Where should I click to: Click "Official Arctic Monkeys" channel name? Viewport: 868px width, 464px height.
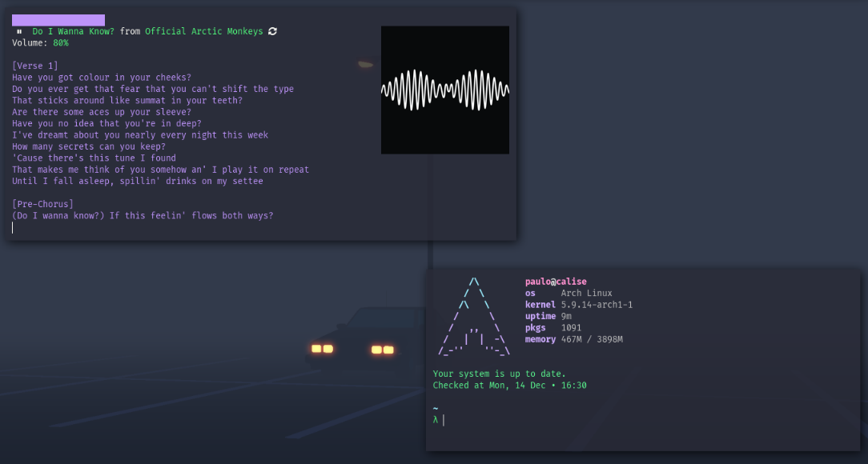coord(203,31)
